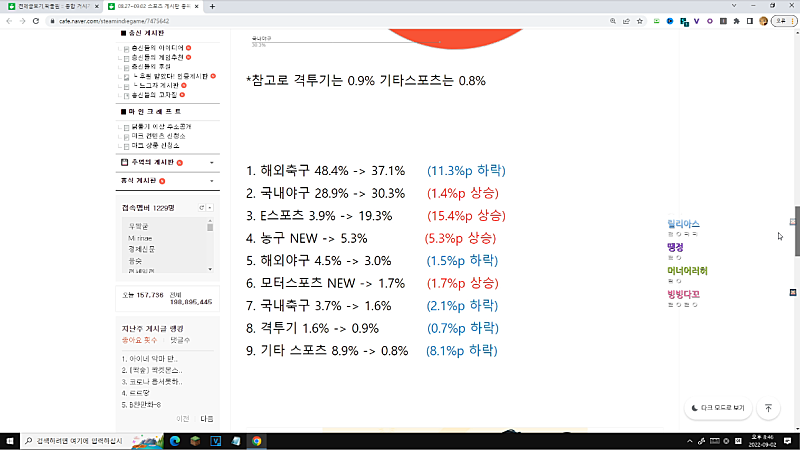Image resolution: width=800 pixels, height=450 pixels.
Task: Open the Windows Start menu
Action: click(x=10, y=441)
